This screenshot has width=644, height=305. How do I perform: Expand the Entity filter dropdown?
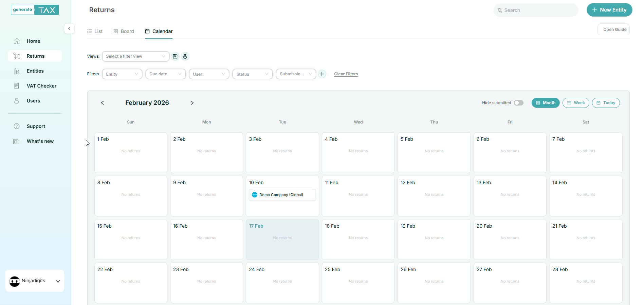pos(122,74)
